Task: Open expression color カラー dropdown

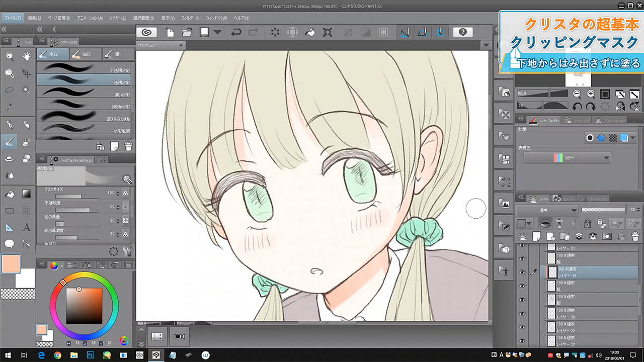Action: pyautogui.click(x=567, y=158)
